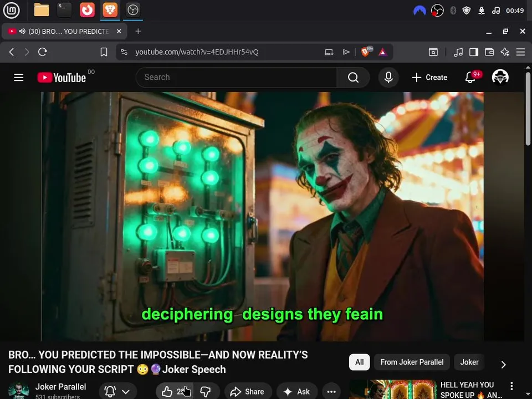532x399 pixels.
Task: Click the 00:49 clock in the panel
Action: click(x=515, y=11)
